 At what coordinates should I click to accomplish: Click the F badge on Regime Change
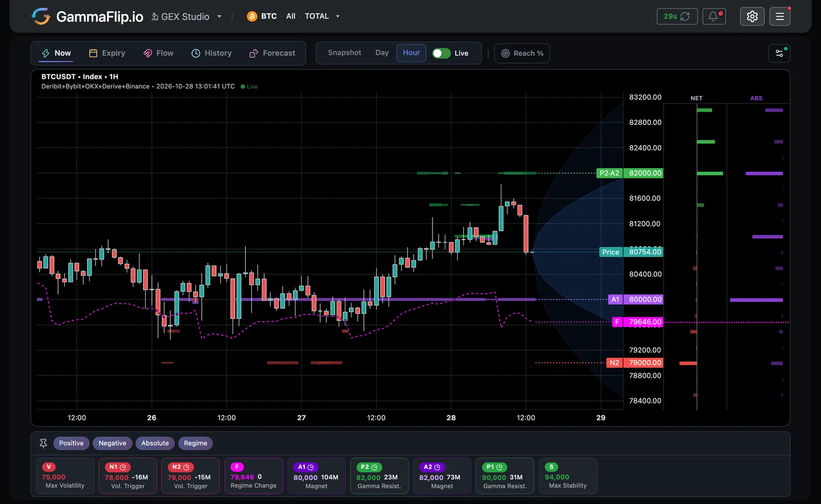(237, 467)
